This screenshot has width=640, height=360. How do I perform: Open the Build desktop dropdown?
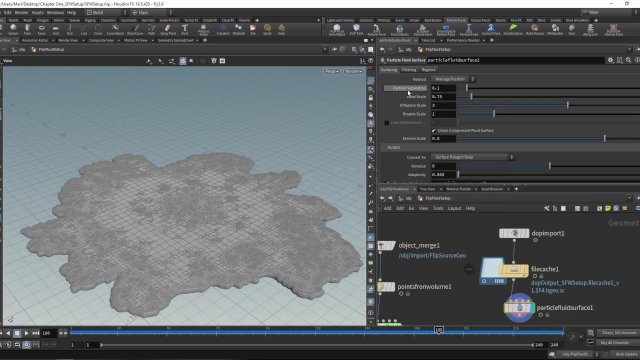[107, 13]
